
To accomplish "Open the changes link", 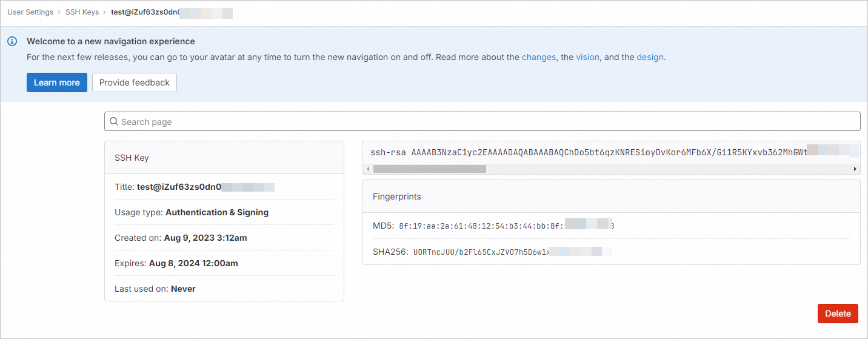I will [538, 57].
